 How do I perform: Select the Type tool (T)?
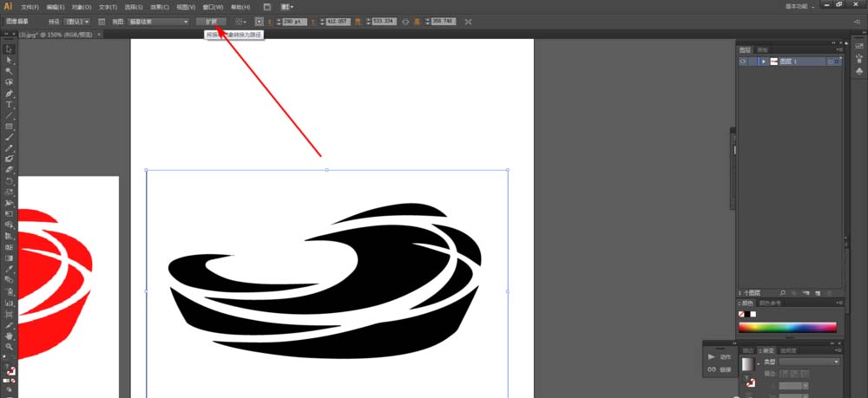pyautogui.click(x=10, y=104)
